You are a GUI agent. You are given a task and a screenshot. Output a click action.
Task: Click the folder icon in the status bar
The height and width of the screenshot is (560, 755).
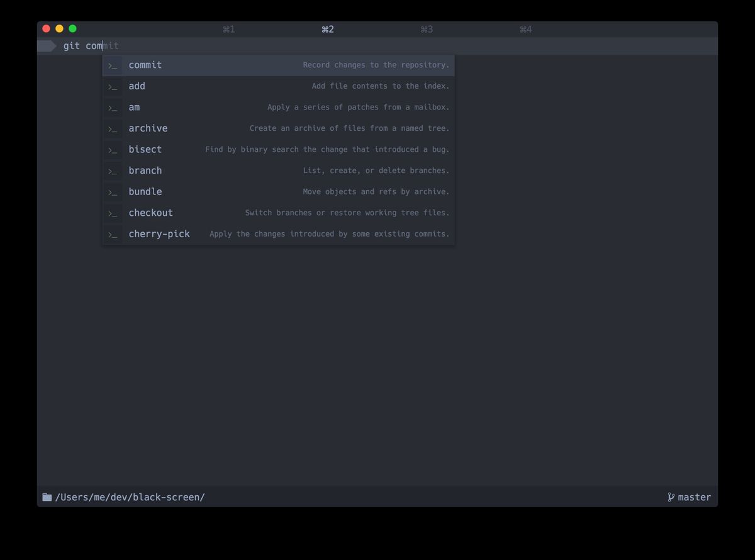click(x=47, y=496)
